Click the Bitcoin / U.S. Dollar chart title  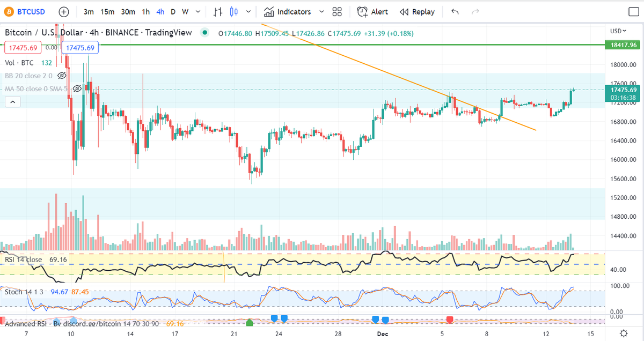click(x=98, y=33)
